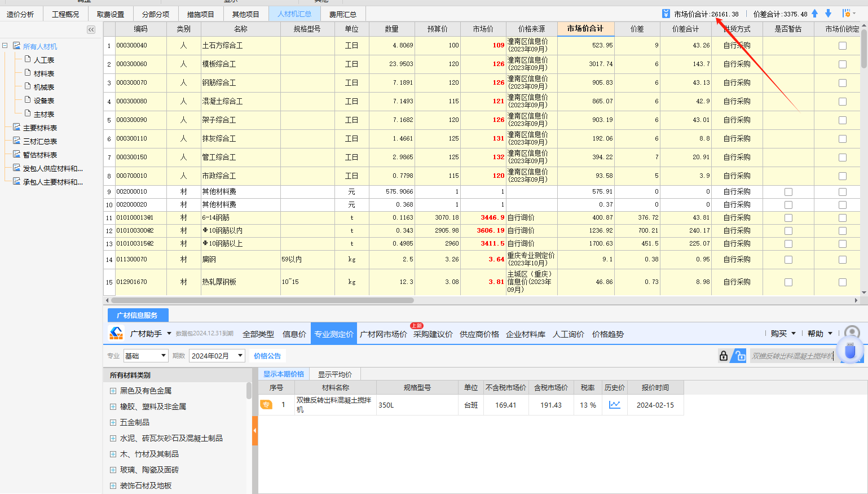Click the material search input field
The image size is (868, 494).
(794, 356)
